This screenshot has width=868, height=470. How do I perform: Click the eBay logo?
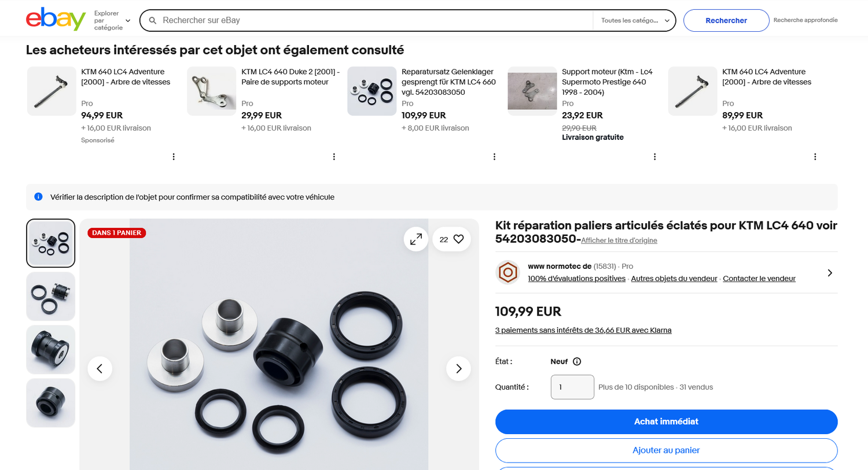tap(56, 20)
